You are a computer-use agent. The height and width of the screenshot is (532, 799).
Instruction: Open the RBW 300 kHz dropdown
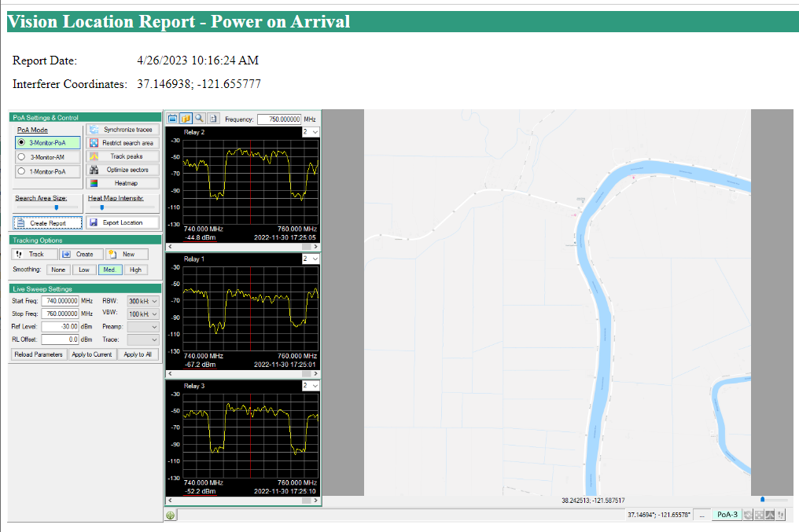point(143,301)
